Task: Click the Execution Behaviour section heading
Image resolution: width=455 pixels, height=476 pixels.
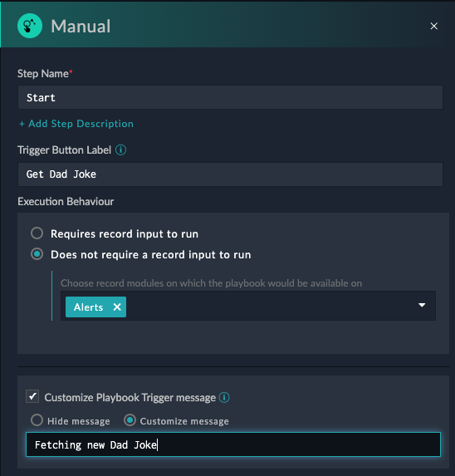Action: click(x=66, y=202)
